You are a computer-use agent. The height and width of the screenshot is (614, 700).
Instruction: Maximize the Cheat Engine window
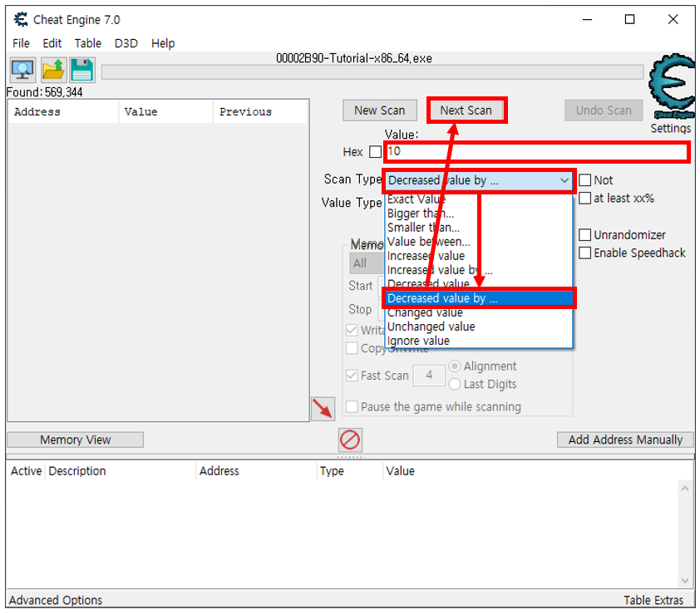click(x=629, y=20)
